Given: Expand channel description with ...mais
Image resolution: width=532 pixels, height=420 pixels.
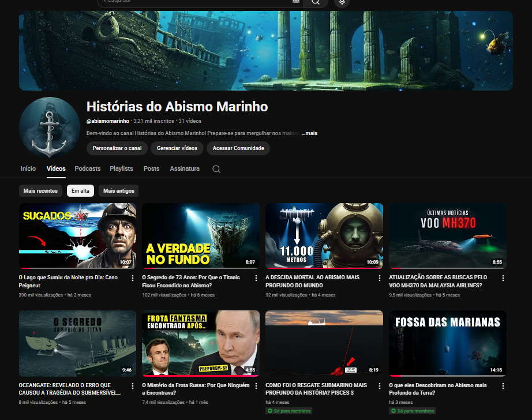Looking at the screenshot, I should (310, 133).
